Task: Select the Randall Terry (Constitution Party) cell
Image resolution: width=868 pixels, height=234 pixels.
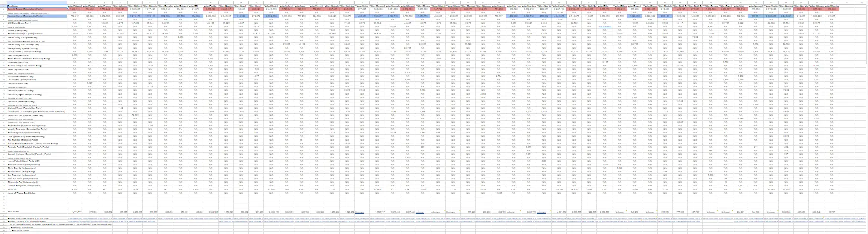Action: [x=30, y=66]
